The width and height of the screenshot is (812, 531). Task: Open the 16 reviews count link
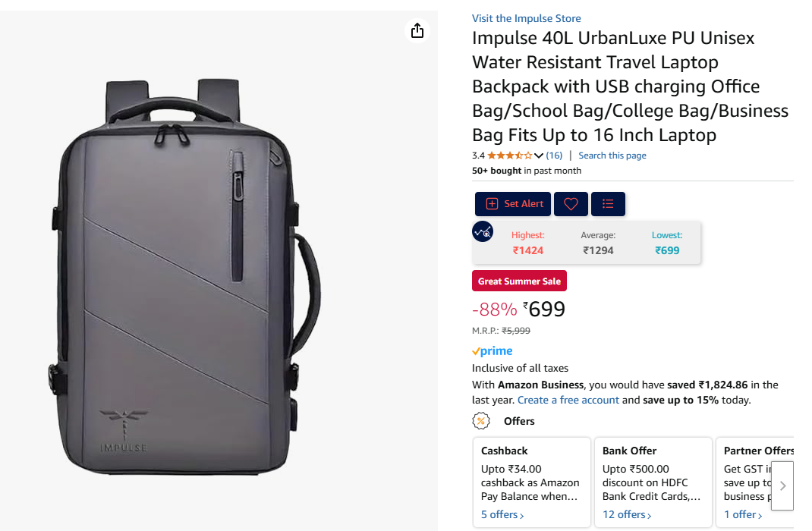point(554,156)
